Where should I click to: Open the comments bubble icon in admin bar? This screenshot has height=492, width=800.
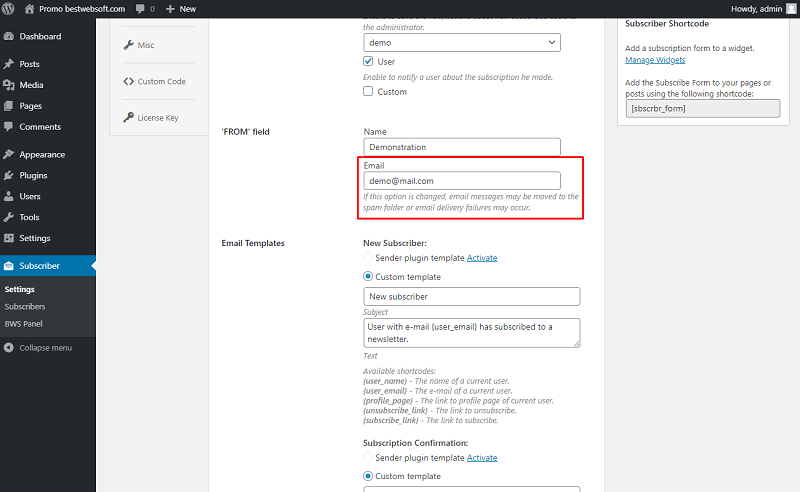pos(140,9)
